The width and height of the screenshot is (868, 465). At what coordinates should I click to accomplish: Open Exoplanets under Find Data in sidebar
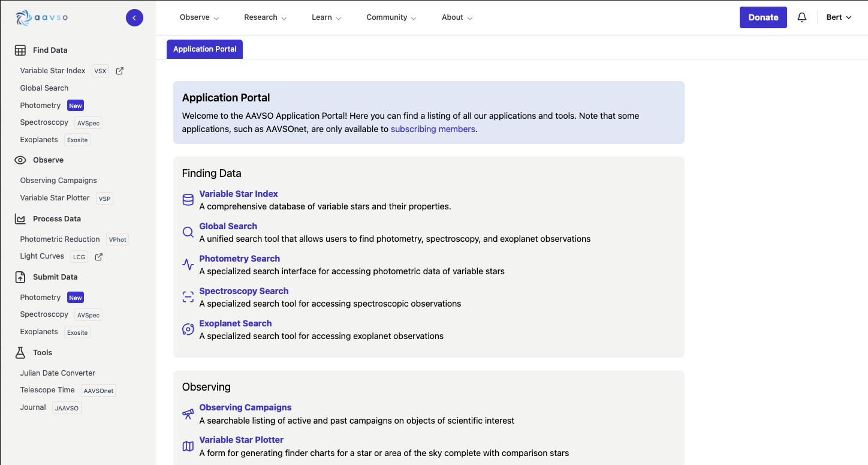click(x=39, y=140)
